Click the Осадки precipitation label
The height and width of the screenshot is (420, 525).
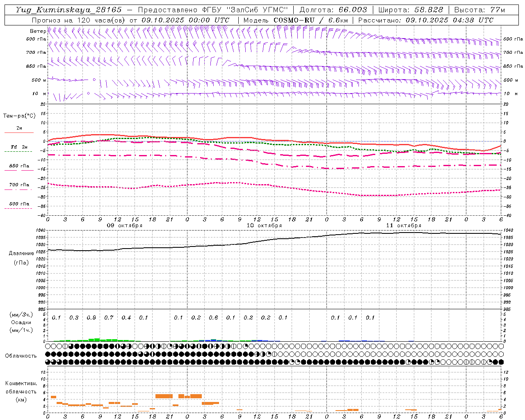coord(21,322)
